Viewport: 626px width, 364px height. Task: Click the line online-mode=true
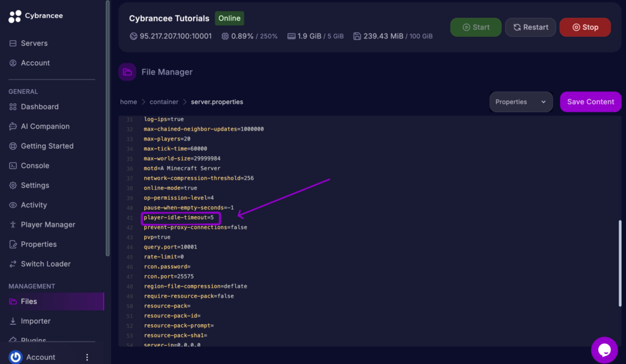pos(170,187)
